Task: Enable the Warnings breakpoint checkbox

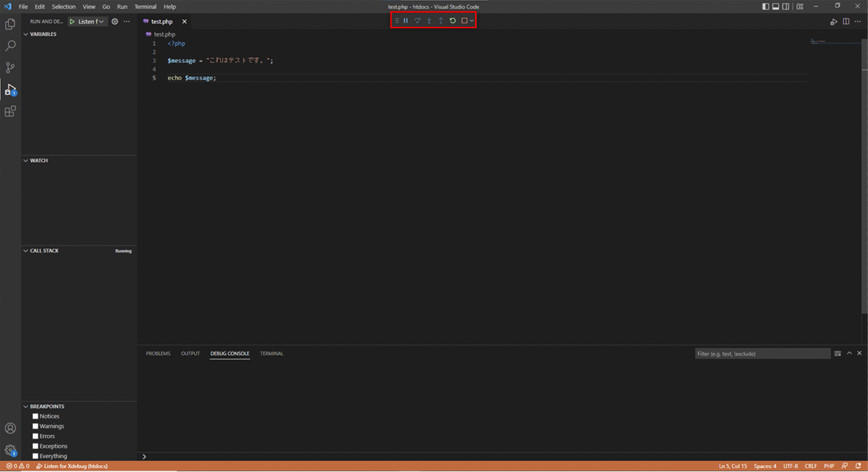Action: pyautogui.click(x=35, y=426)
